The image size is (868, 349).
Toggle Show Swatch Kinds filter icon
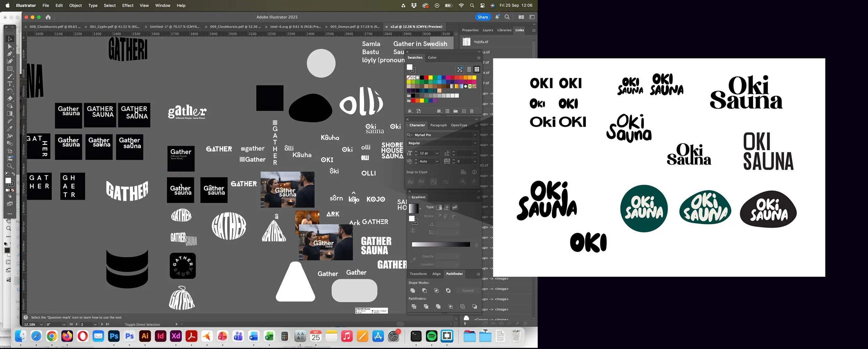(439, 111)
